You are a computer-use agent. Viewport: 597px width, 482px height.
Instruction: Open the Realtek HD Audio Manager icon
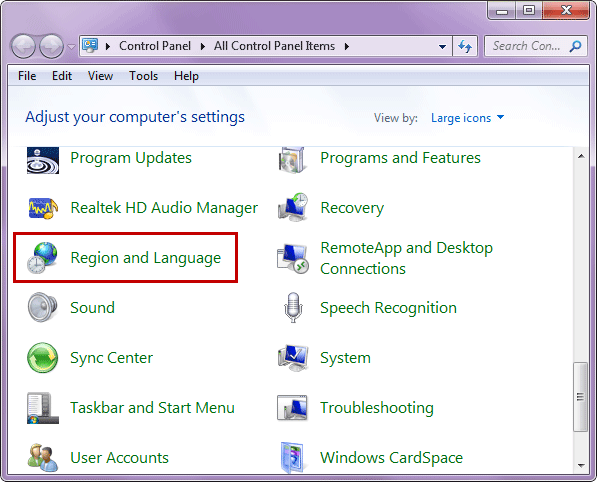(43, 208)
